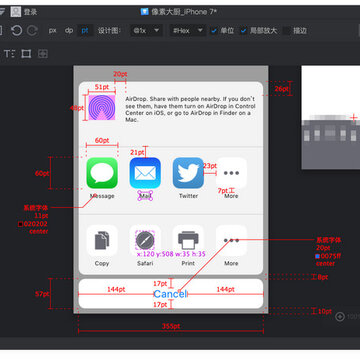The height and width of the screenshot is (360, 360).
Task: Click the Twitter bird app icon
Action: tap(188, 173)
